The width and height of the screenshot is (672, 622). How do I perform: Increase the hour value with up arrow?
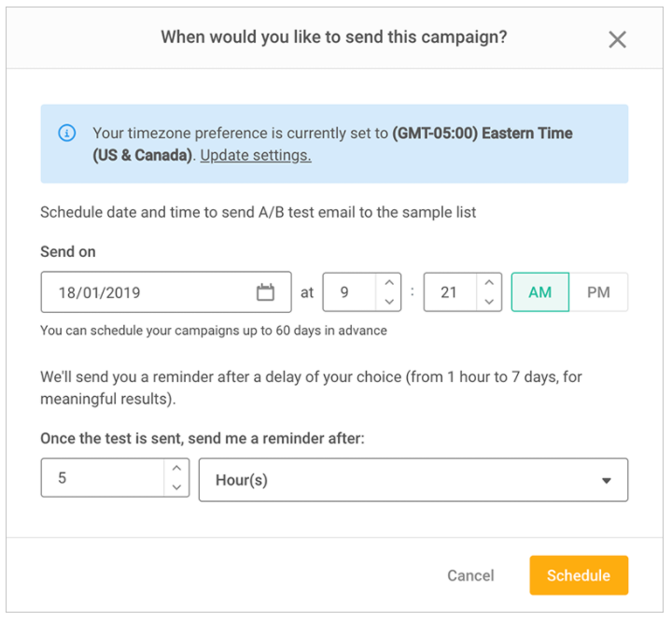[389, 282]
